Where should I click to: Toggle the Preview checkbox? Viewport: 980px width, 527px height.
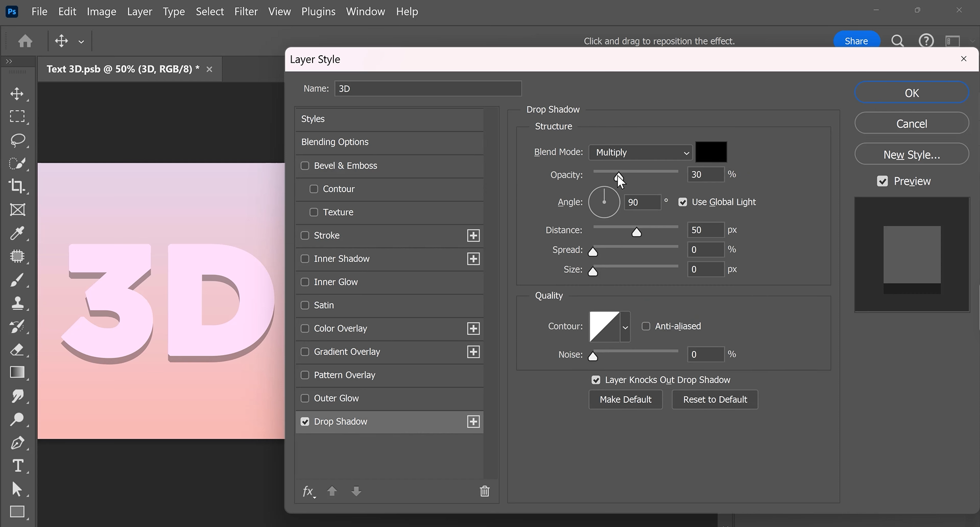(x=882, y=181)
